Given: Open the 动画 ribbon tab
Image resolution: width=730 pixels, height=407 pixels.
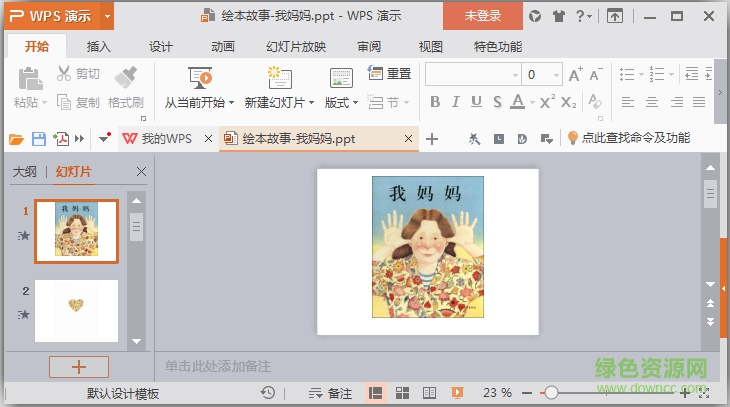Looking at the screenshot, I should click(223, 47).
